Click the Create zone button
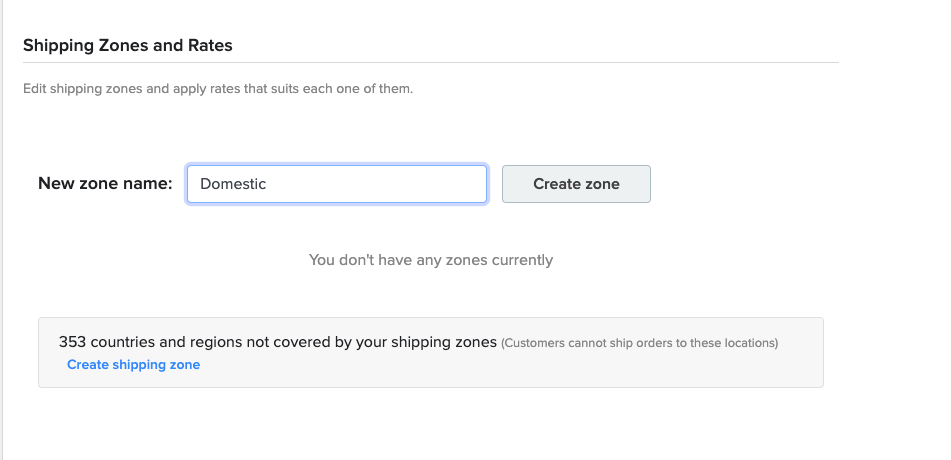 [x=576, y=184]
